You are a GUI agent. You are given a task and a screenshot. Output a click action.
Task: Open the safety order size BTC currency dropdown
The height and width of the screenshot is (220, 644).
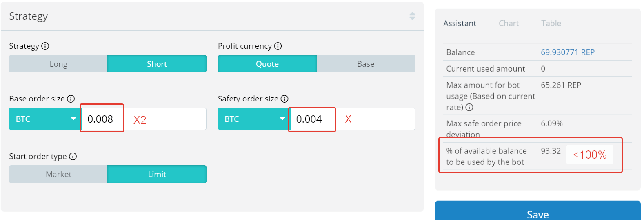[253, 119]
